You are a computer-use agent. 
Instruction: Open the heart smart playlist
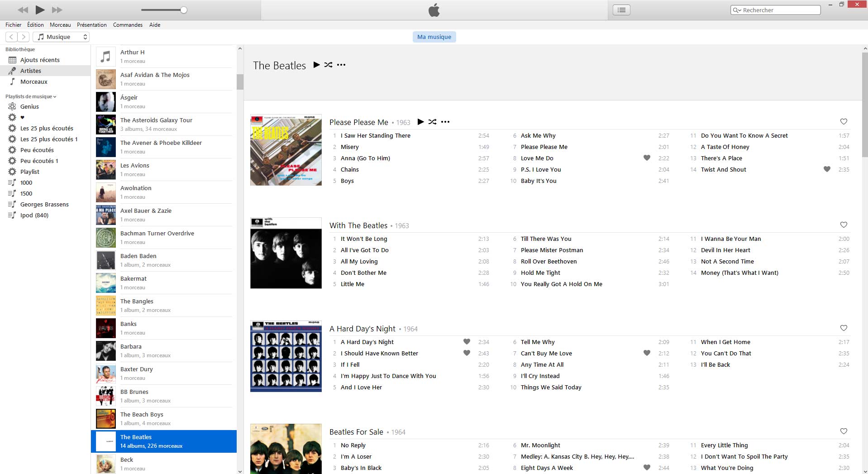[45, 117]
